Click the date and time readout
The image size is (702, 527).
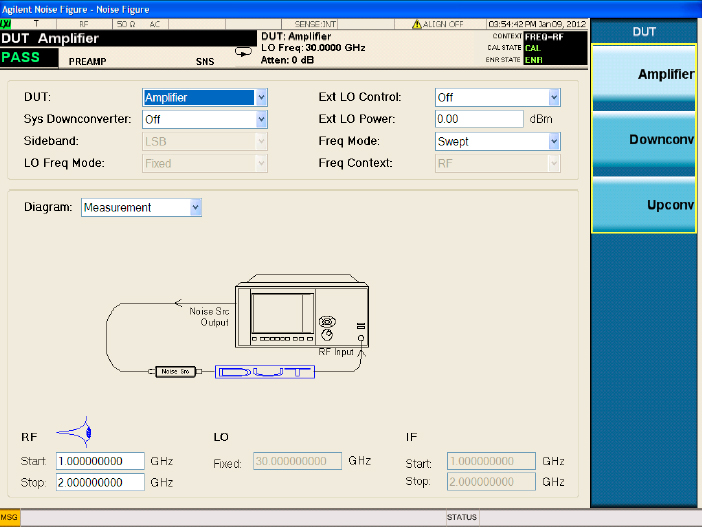tap(537, 24)
